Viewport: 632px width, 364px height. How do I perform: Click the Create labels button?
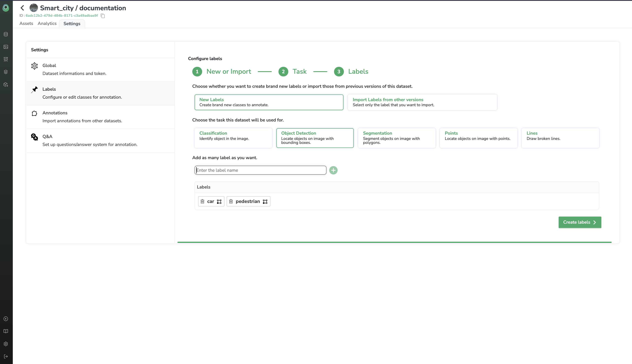pyautogui.click(x=579, y=222)
